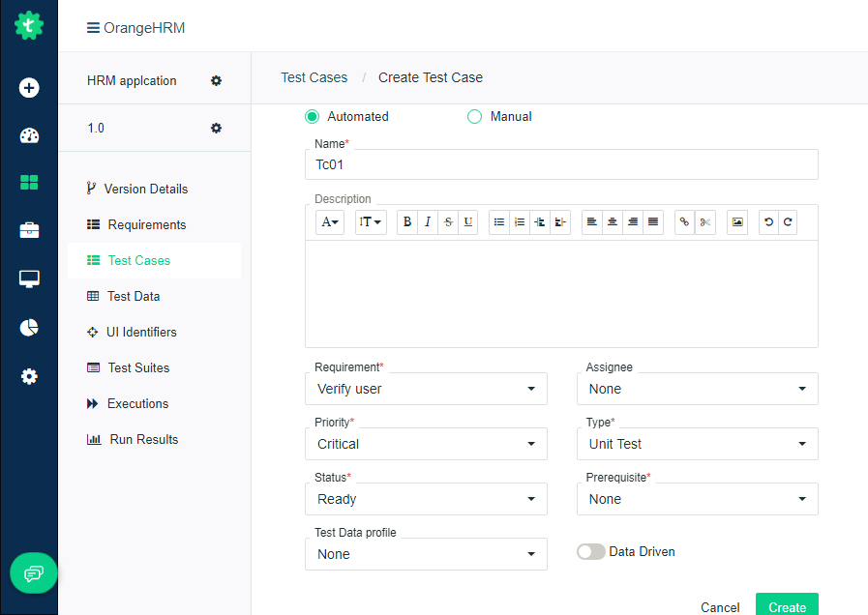Click the insert image icon
The image size is (868, 615).
[x=737, y=222]
